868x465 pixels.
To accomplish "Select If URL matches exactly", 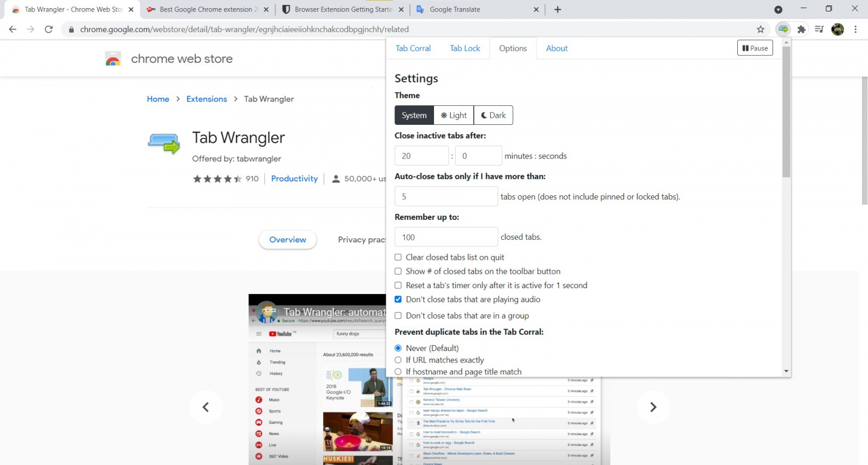I will pyautogui.click(x=398, y=360).
